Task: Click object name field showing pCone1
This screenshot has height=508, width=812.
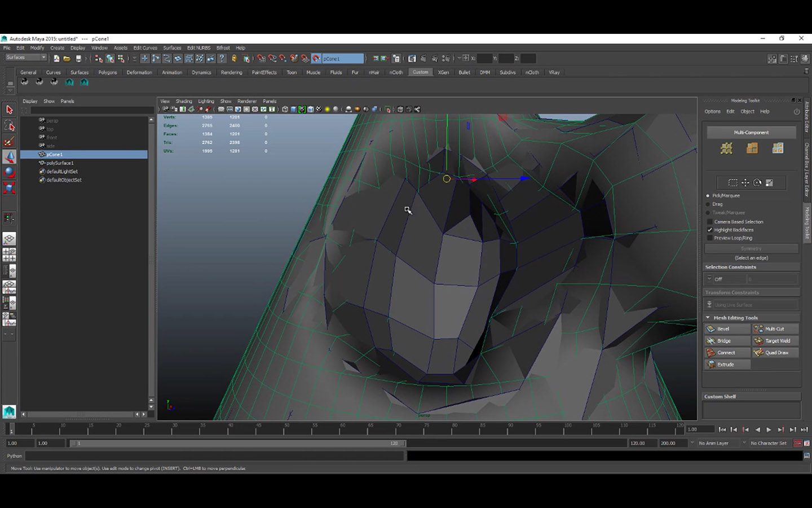Action: tap(343, 58)
